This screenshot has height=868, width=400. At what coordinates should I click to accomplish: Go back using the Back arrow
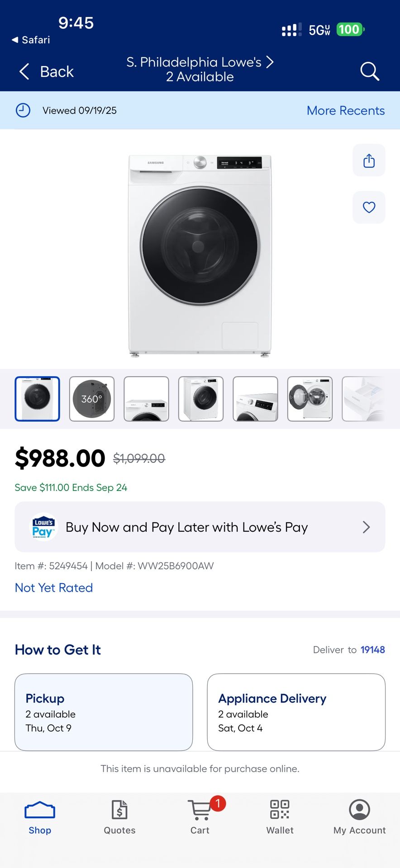click(46, 71)
